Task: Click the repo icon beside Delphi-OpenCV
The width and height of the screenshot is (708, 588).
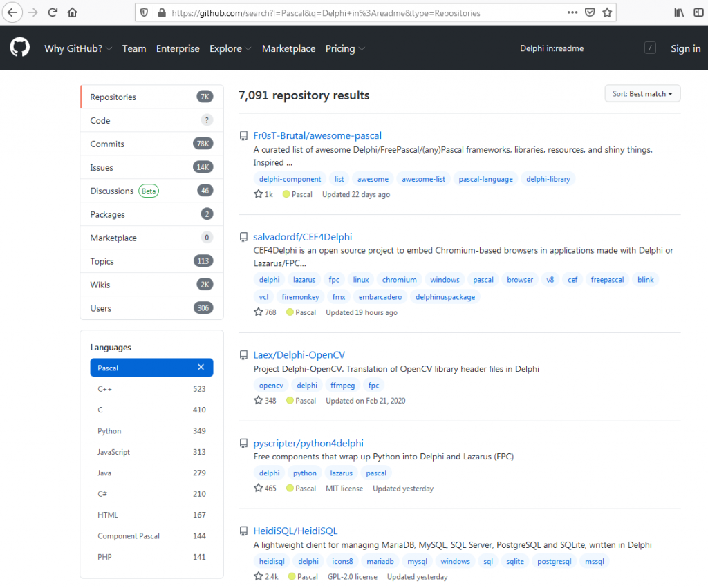Action: point(243,355)
